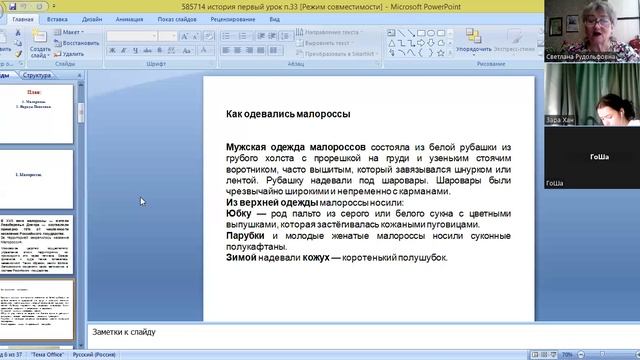Clear all formatting with the eraser icon
The width and height of the screenshot is (640, 360).
coord(209,36)
